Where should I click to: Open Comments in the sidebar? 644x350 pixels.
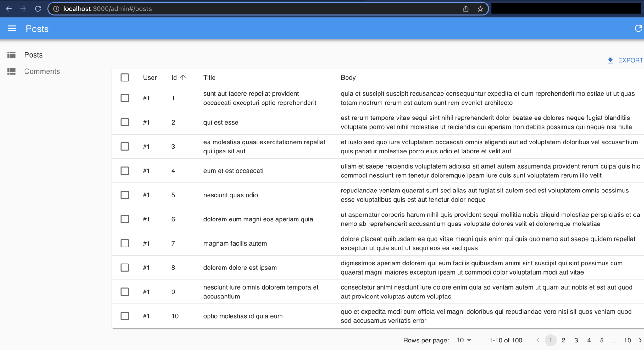42,71
